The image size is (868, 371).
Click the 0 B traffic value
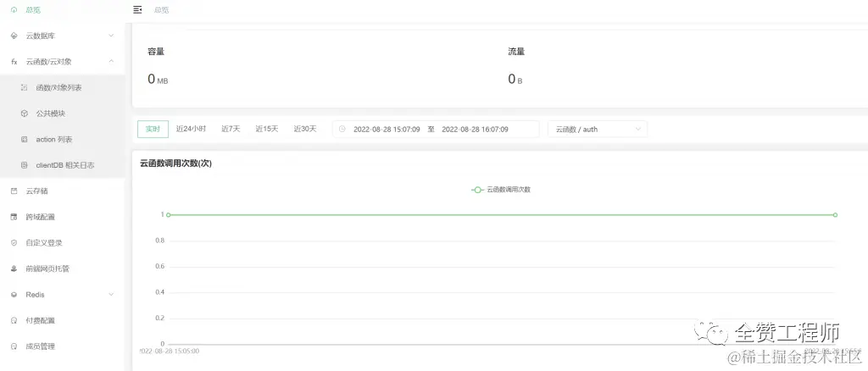[515, 79]
